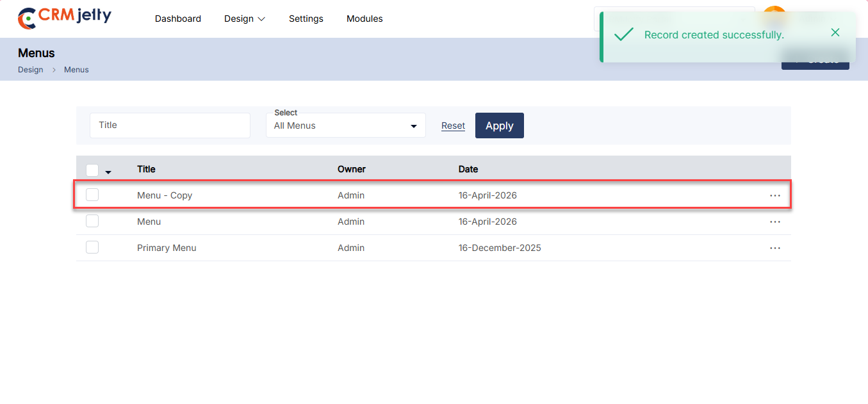Expand the bulk action arrow beside header checkbox
This screenshot has width=868, height=404.
click(108, 172)
